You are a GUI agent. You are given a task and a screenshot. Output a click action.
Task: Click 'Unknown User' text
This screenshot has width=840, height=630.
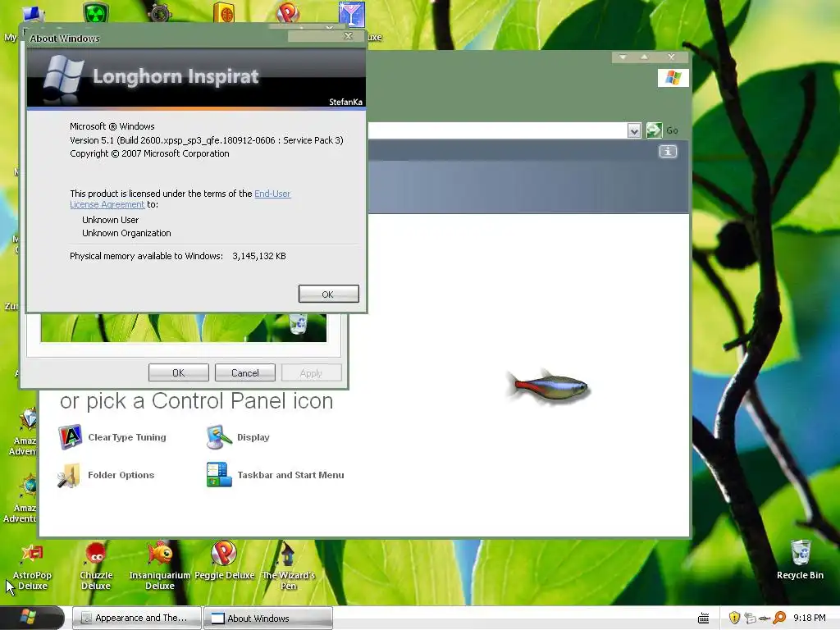pos(111,220)
